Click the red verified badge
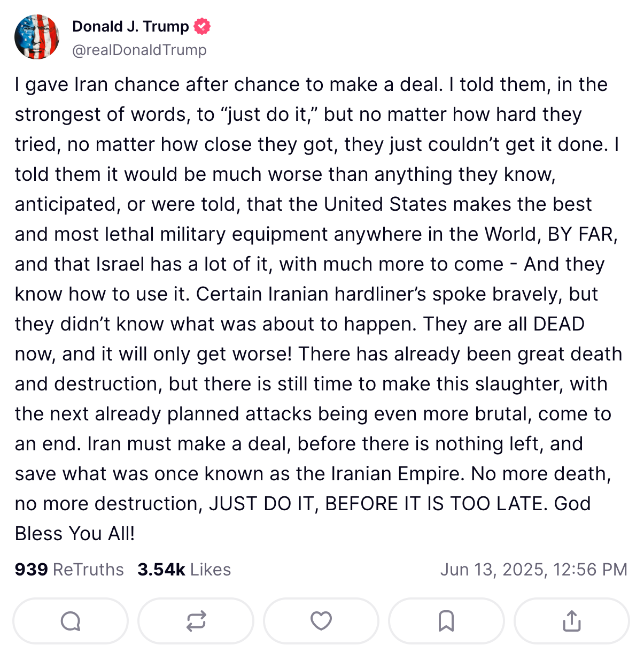This screenshot has height=645, width=644. click(x=202, y=26)
